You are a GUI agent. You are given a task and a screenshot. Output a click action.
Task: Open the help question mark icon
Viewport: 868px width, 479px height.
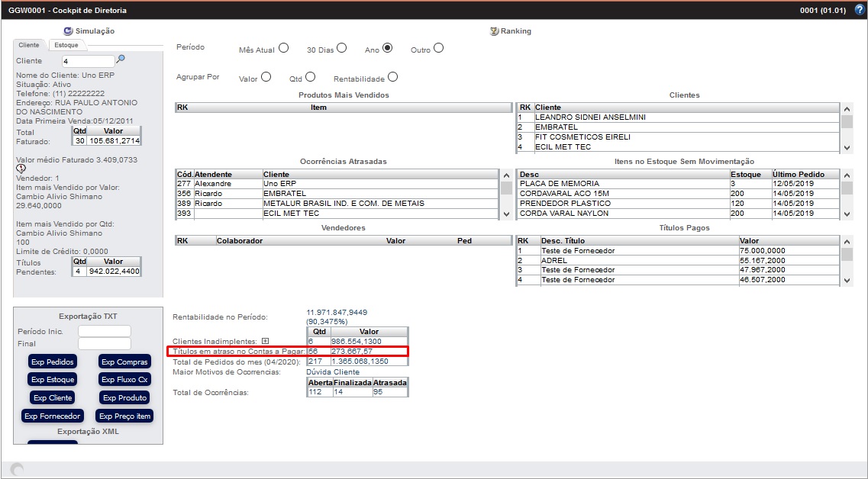[859, 11]
